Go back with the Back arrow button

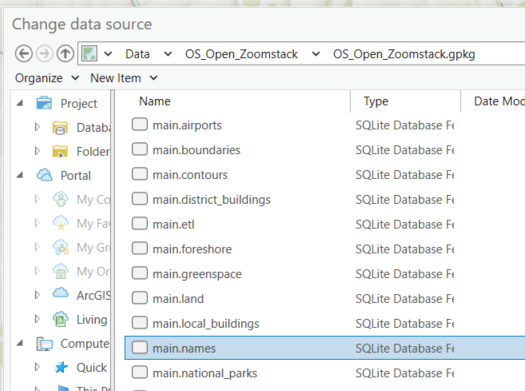[x=24, y=54]
